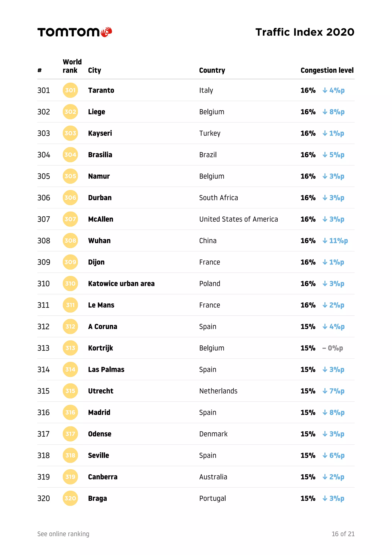Click the 316 rank badge next to Madrid
The image size is (392, 555).
pos(70,412)
